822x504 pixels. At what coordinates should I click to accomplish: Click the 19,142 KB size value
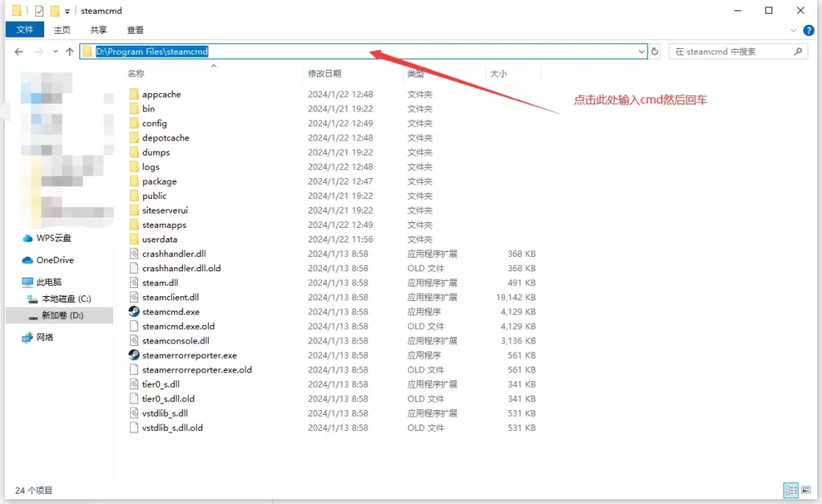[x=516, y=297]
